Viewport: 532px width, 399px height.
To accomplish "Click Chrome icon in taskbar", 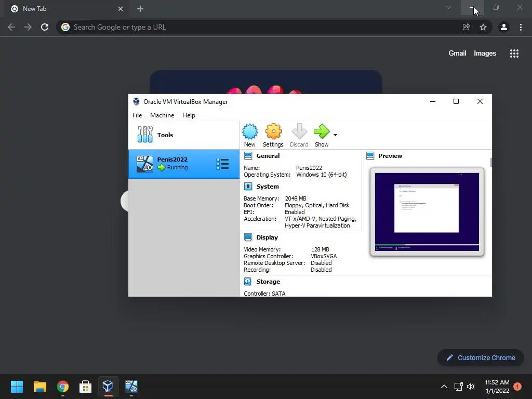I will coord(63,387).
